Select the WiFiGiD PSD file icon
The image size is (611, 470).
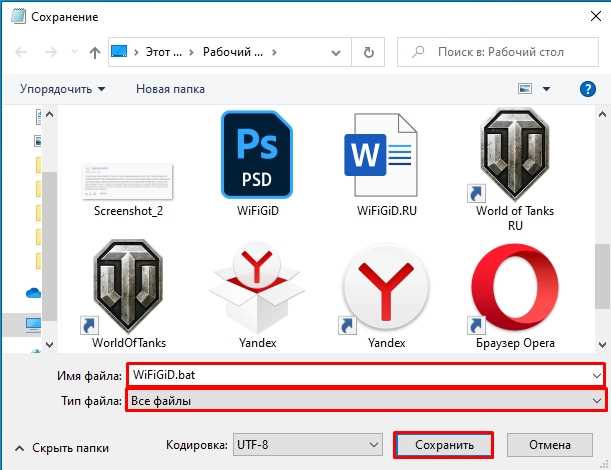(257, 155)
